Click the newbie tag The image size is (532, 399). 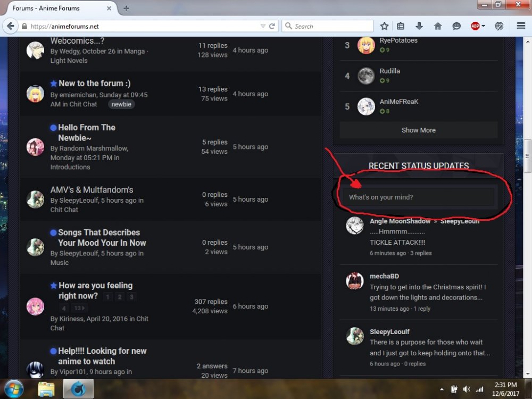coord(121,104)
